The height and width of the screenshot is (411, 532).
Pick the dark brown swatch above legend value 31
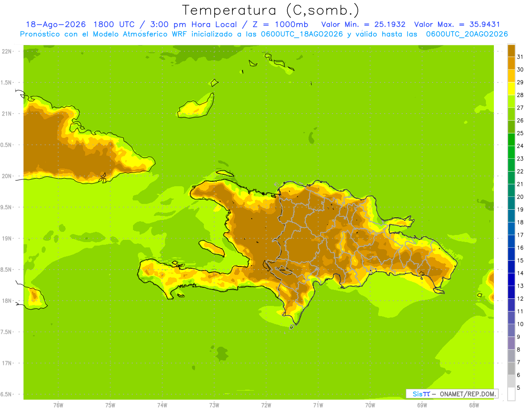(511, 51)
